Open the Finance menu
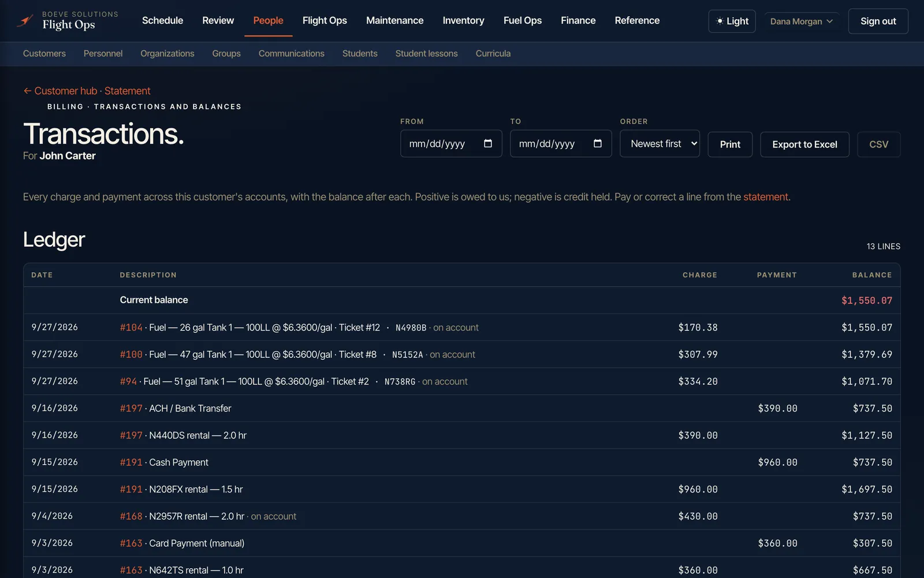 tap(578, 20)
